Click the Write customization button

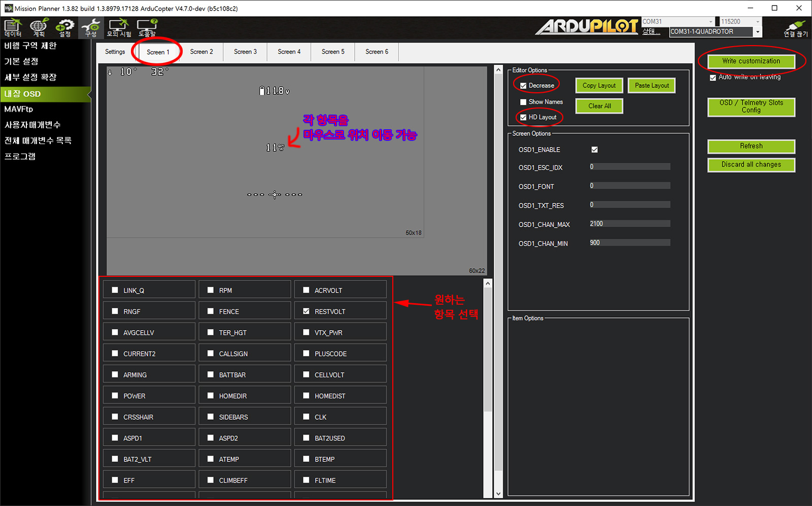[x=751, y=61]
